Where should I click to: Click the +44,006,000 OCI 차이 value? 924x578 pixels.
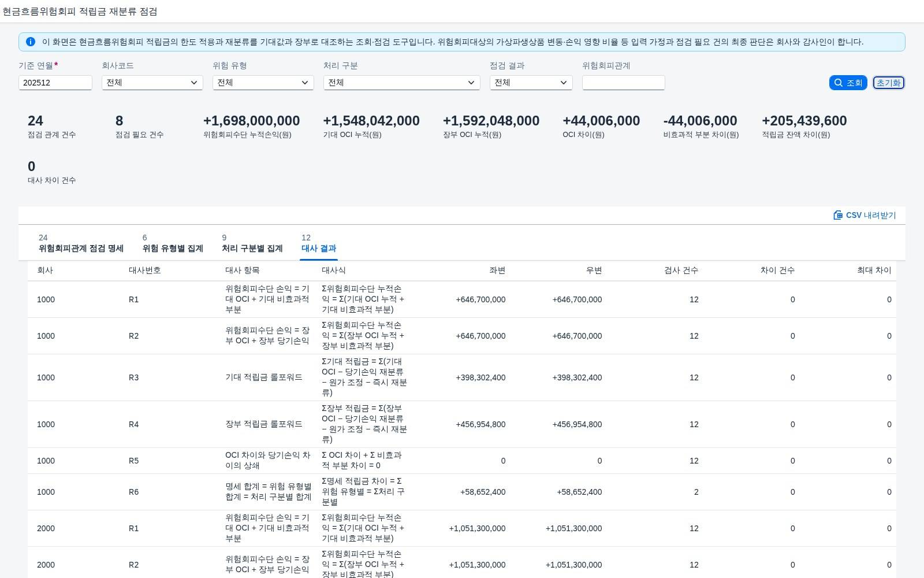pyautogui.click(x=601, y=121)
